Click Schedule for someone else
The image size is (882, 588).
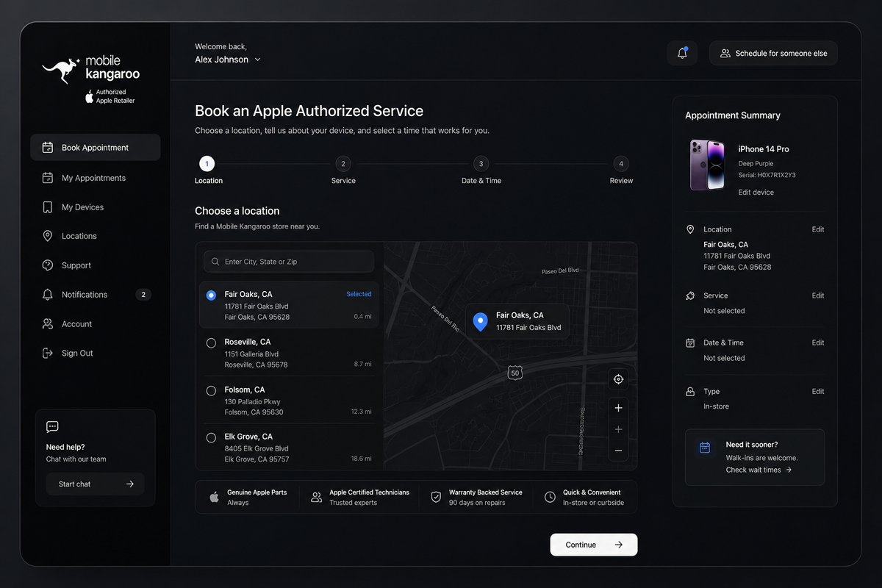773,53
